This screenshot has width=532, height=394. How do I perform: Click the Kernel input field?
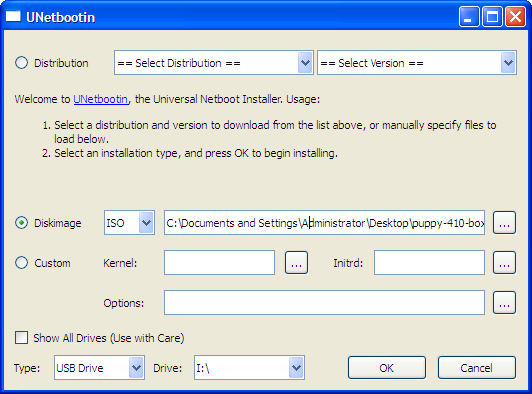(x=219, y=263)
